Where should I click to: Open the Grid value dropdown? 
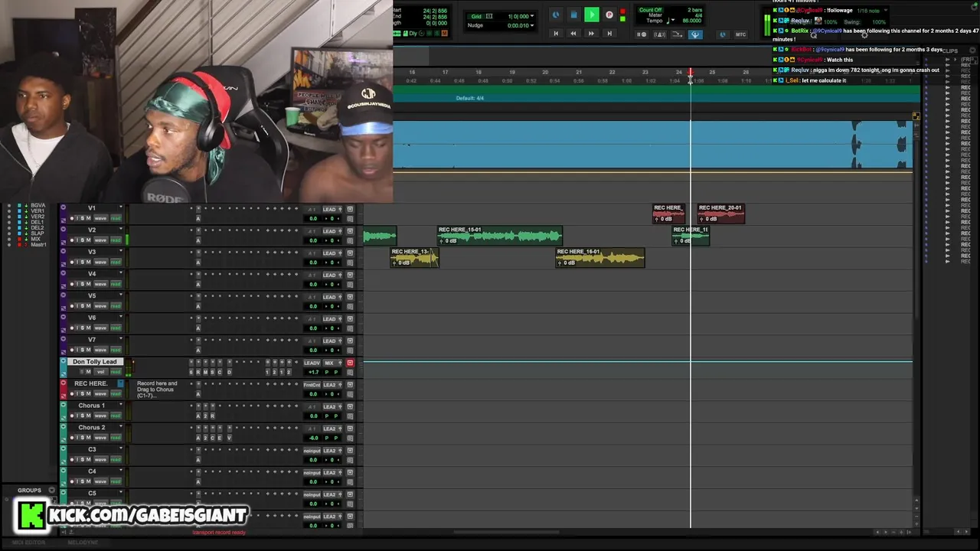(x=532, y=16)
